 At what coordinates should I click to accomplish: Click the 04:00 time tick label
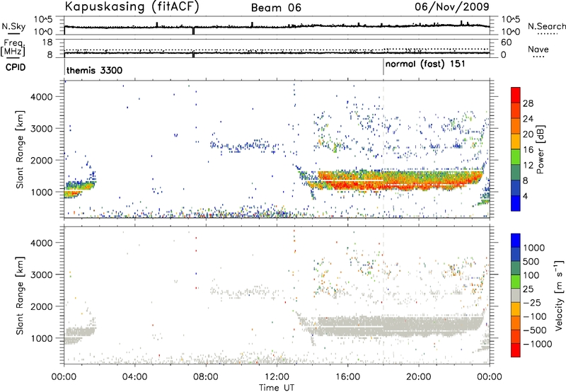[135, 377]
